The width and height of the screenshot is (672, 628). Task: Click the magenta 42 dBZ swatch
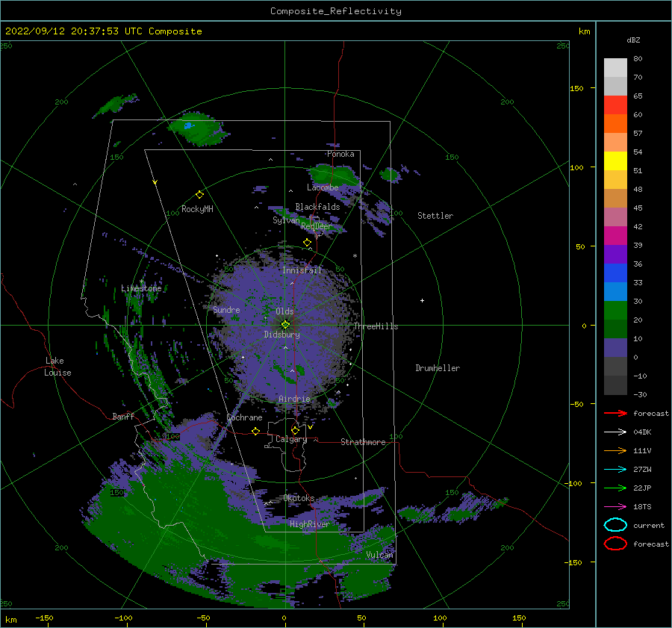pyautogui.click(x=615, y=236)
